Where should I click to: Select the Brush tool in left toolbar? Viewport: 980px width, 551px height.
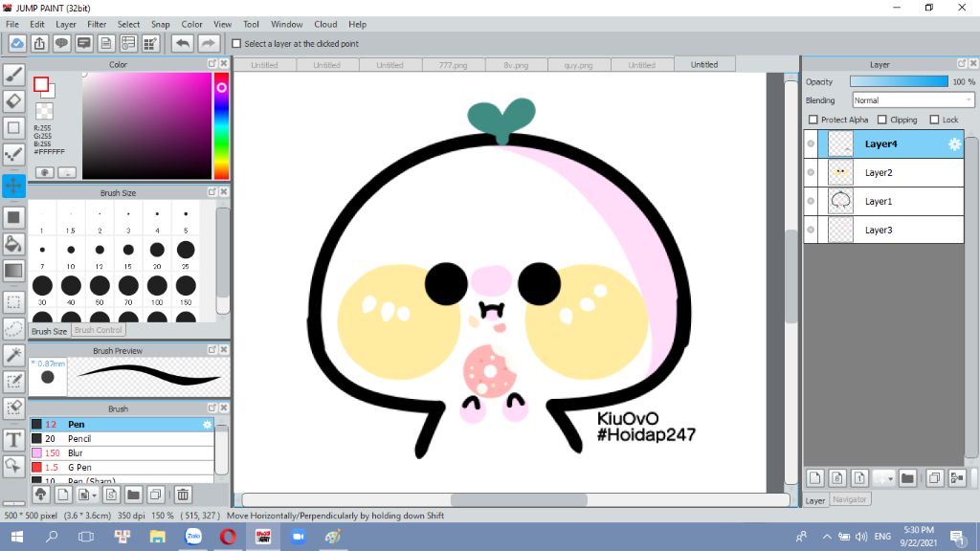click(x=13, y=75)
